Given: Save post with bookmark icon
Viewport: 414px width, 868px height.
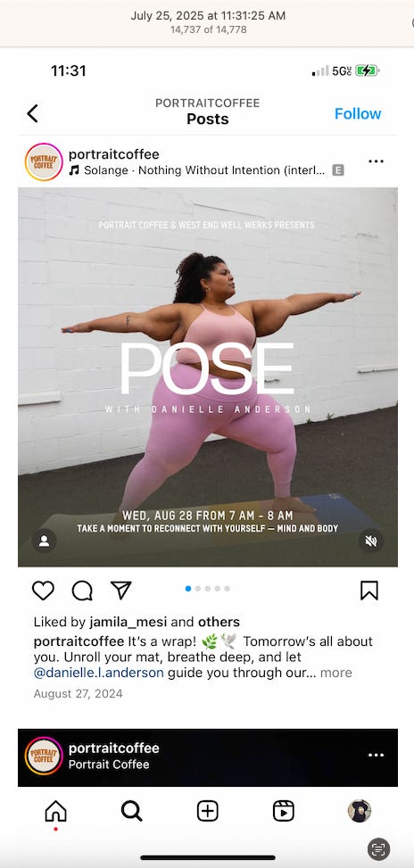Looking at the screenshot, I should (369, 590).
